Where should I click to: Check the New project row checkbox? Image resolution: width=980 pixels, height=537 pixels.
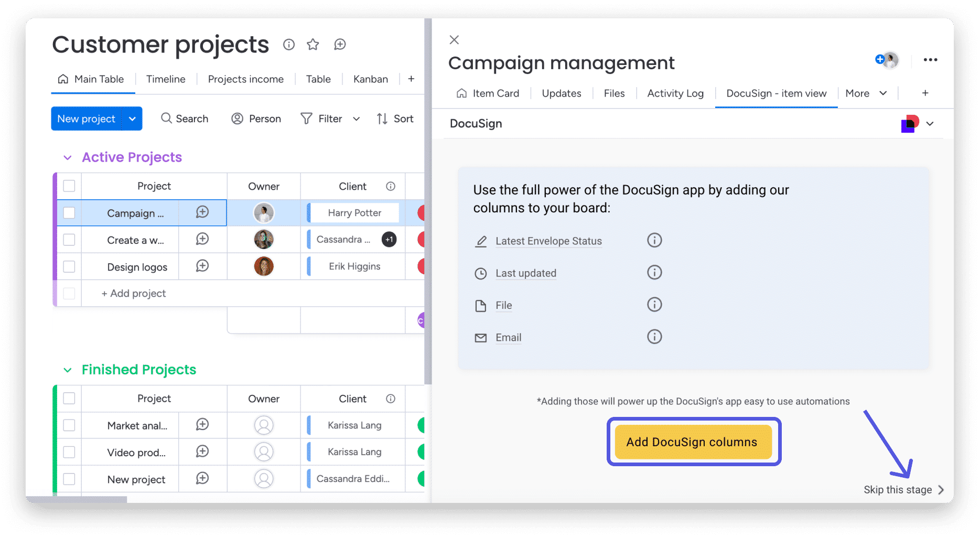tap(69, 479)
